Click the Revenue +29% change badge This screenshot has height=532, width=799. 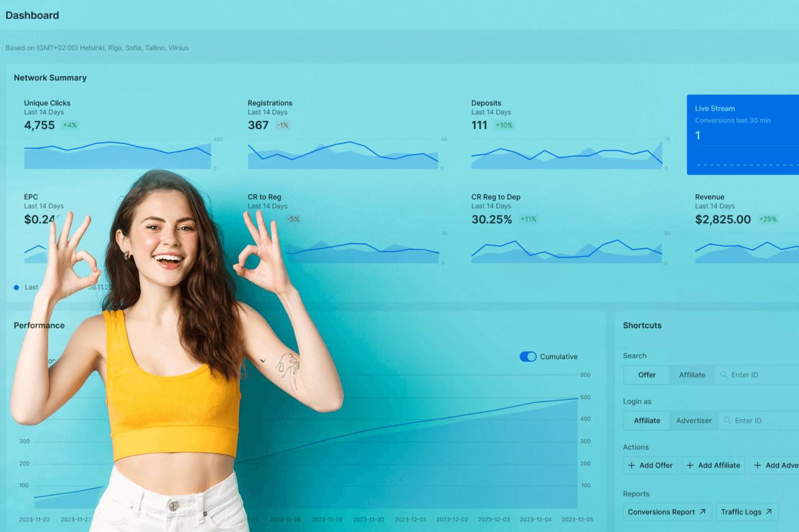pyautogui.click(x=768, y=219)
